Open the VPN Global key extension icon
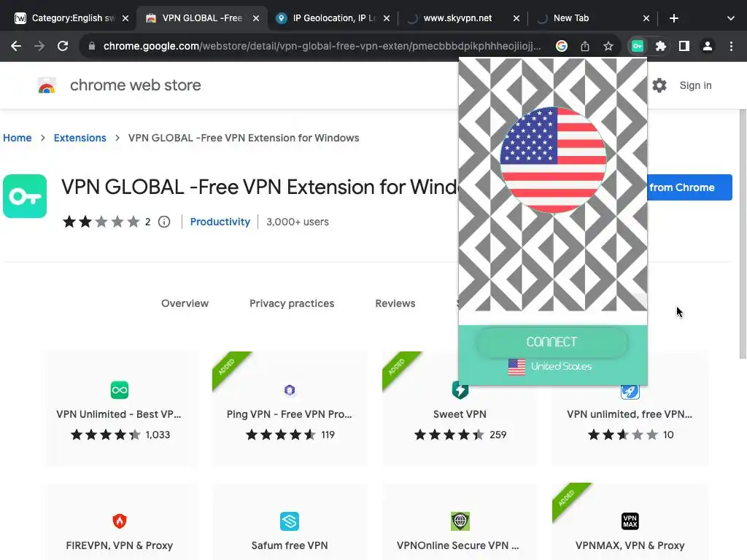The width and height of the screenshot is (747, 560). [x=638, y=46]
